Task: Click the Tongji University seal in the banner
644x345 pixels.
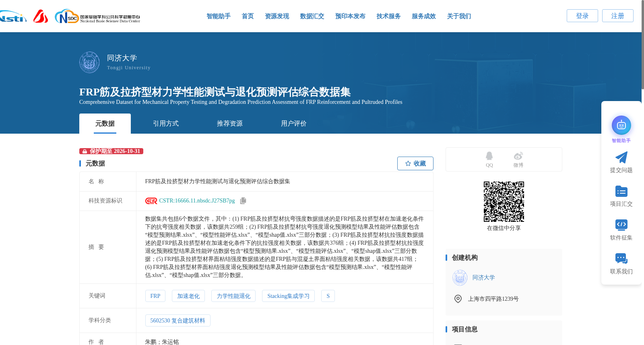Action: point(89,62)
